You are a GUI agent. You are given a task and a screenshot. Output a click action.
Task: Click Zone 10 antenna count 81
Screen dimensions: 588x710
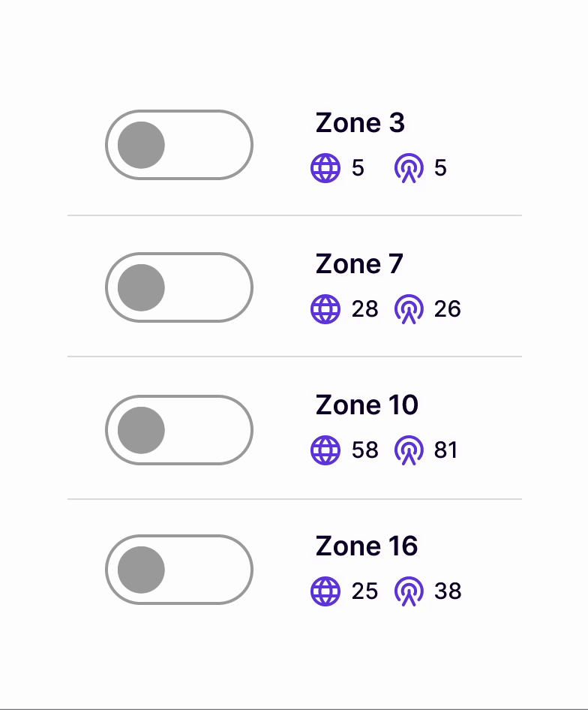446,450
